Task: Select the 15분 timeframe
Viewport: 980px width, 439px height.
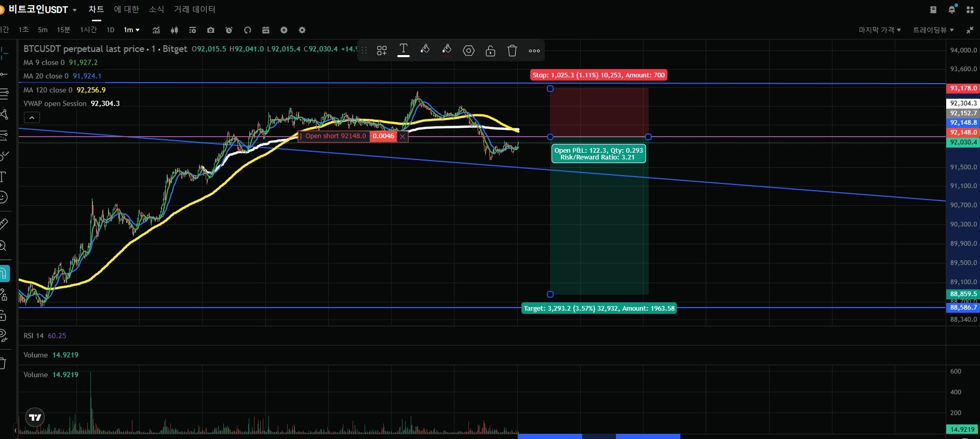Action: tap(63, 30)
